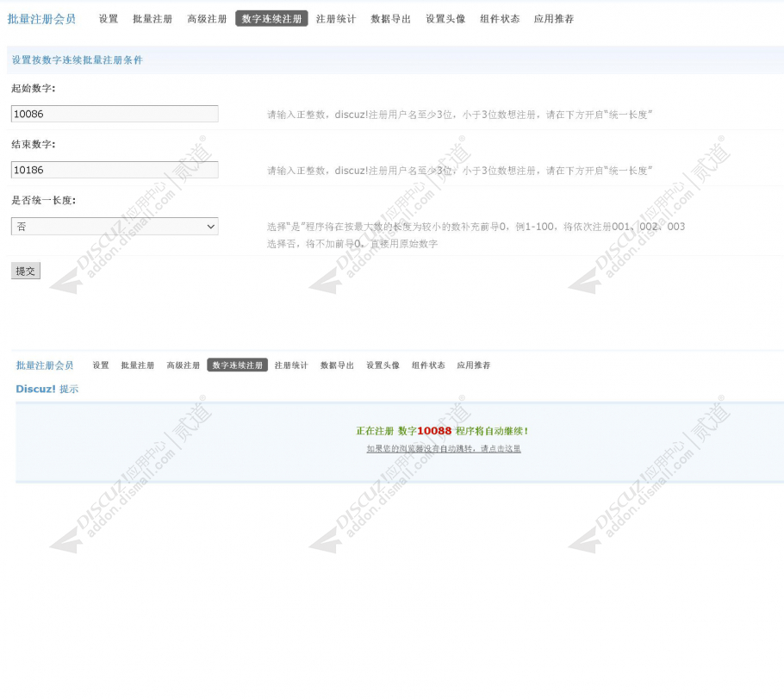
Task: Select 数字连续注册 tab in lower panel
Action: [238, 365]
